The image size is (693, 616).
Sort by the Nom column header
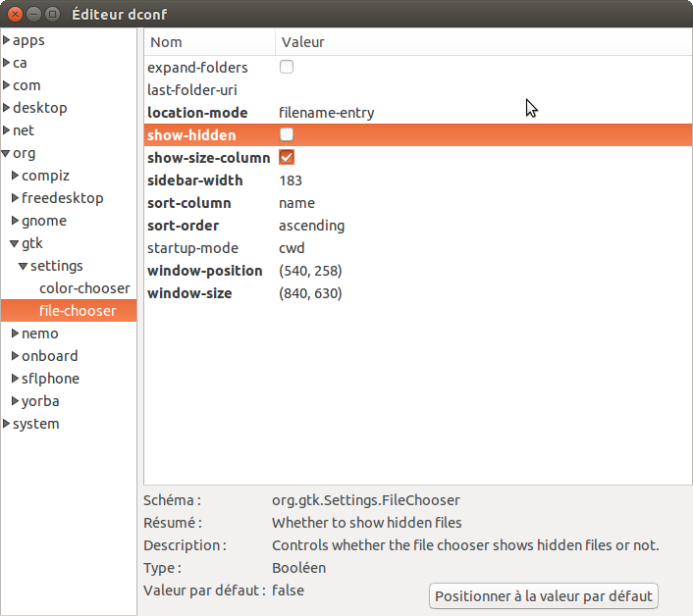(209, 42)
